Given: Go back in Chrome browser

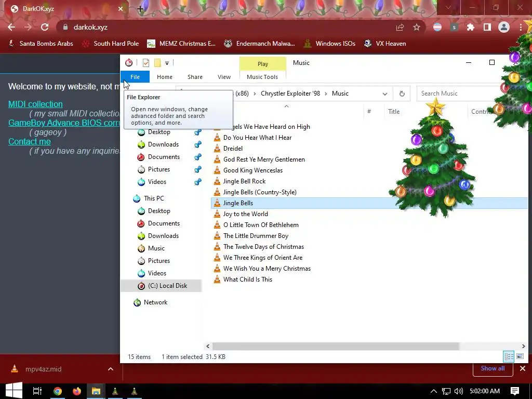Looking at the screenshot, I should click(11, 27).
